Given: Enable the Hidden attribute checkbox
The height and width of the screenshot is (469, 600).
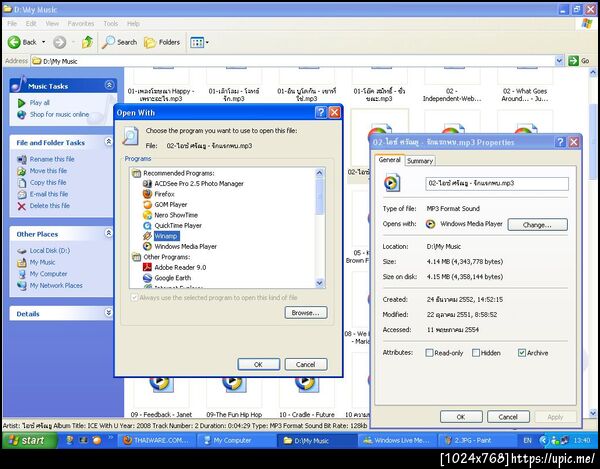Looking at the screenshot, I should click(476, 353).
